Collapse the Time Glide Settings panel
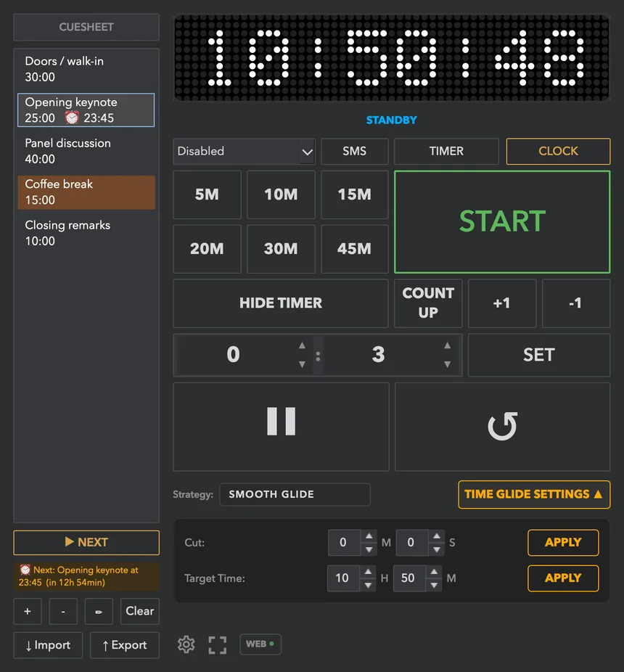Viewport: 624px width, 672px height. click(x=534, y=495)
